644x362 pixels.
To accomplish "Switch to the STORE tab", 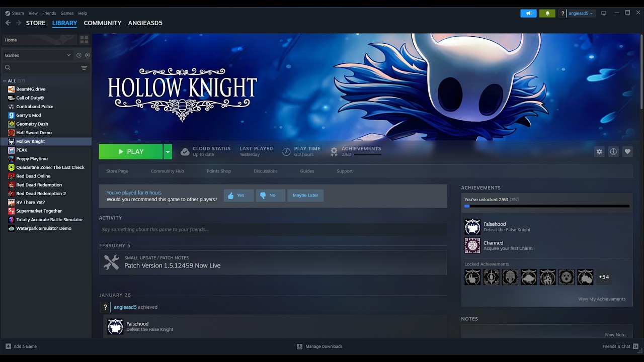I will coord(36,23).
